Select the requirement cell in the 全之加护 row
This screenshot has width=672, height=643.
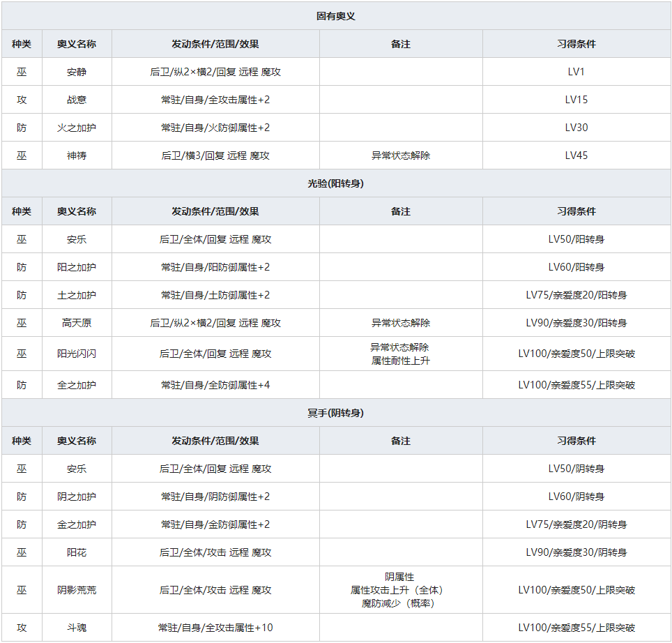pyautogui.click(x=576, y=385)
